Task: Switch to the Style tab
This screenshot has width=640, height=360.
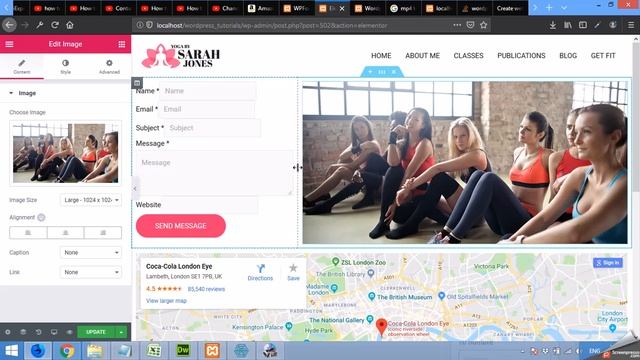Action: (x=65, y=67)
